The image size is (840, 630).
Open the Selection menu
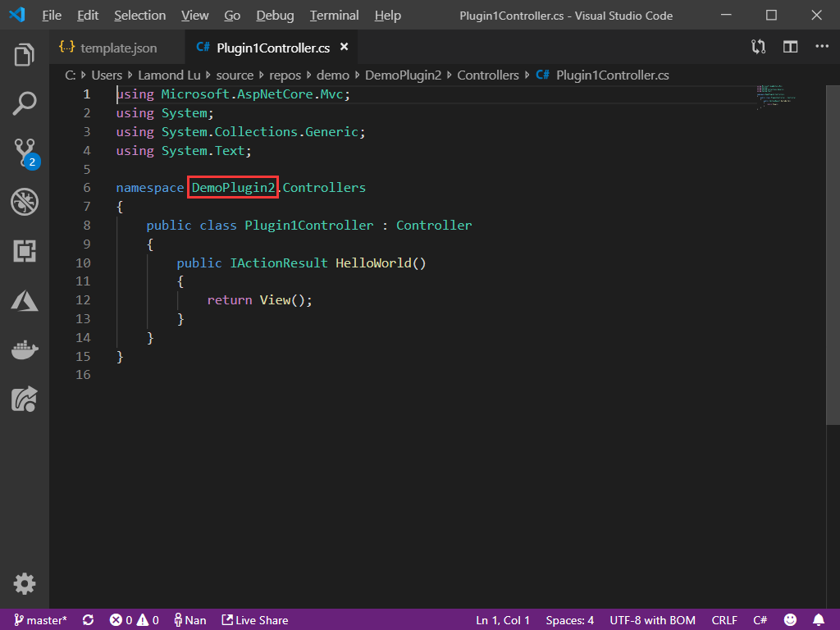(139, 16)
